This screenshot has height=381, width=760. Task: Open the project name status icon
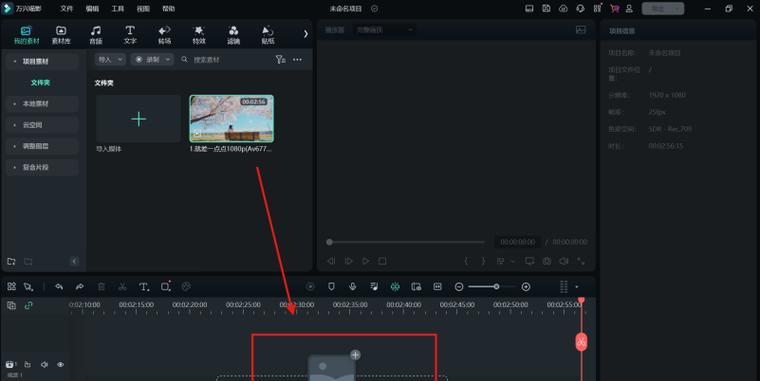(375, 9)
